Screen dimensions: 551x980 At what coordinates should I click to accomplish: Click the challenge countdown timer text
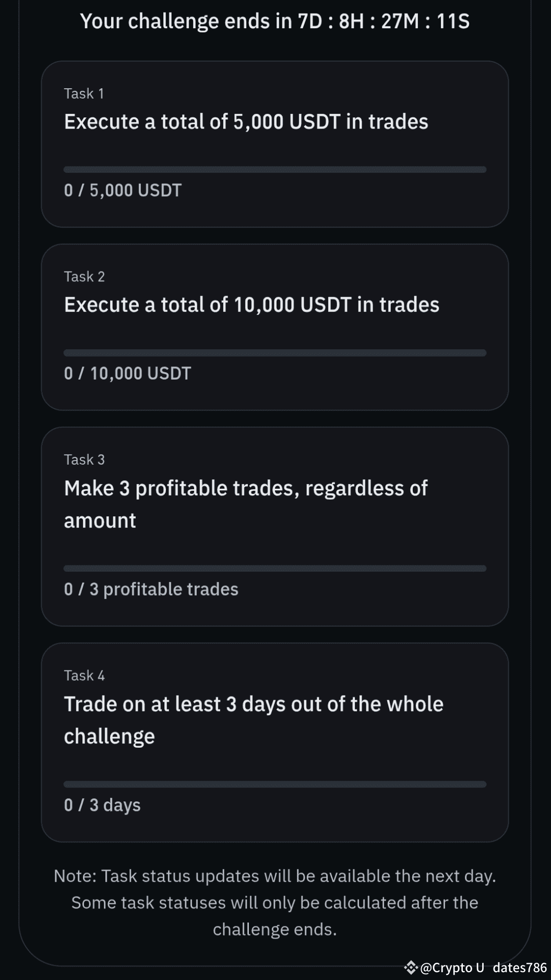pos(275,21)
